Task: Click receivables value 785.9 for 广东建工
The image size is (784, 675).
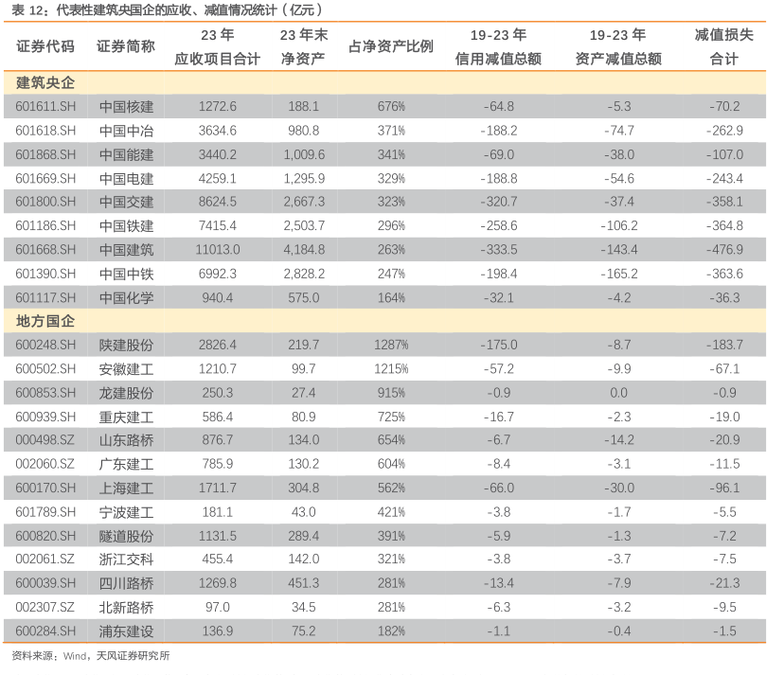Action: (218, 464)
